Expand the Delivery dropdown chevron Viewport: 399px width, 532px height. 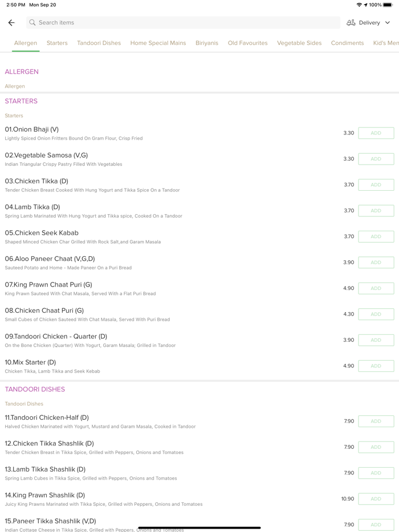[388, 23]
